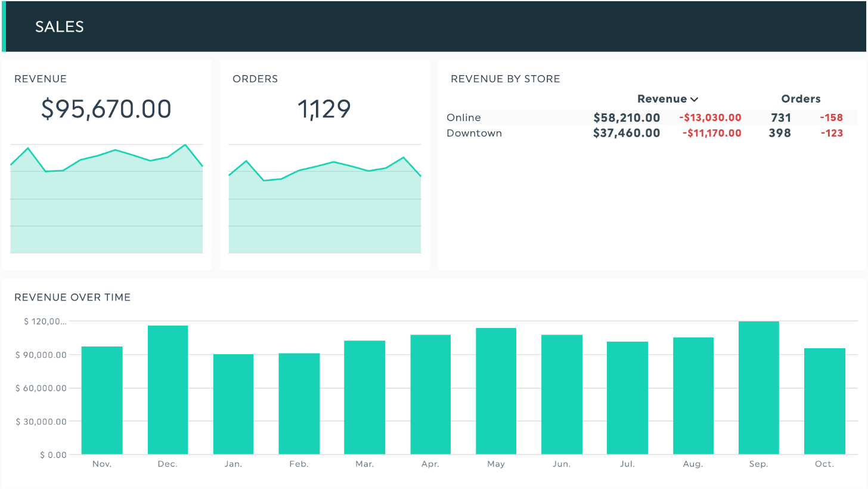This screenshot has width=868, height=489.
Task: Click the May month axis label
Action: pyautogui.click(x=496, y=464)
